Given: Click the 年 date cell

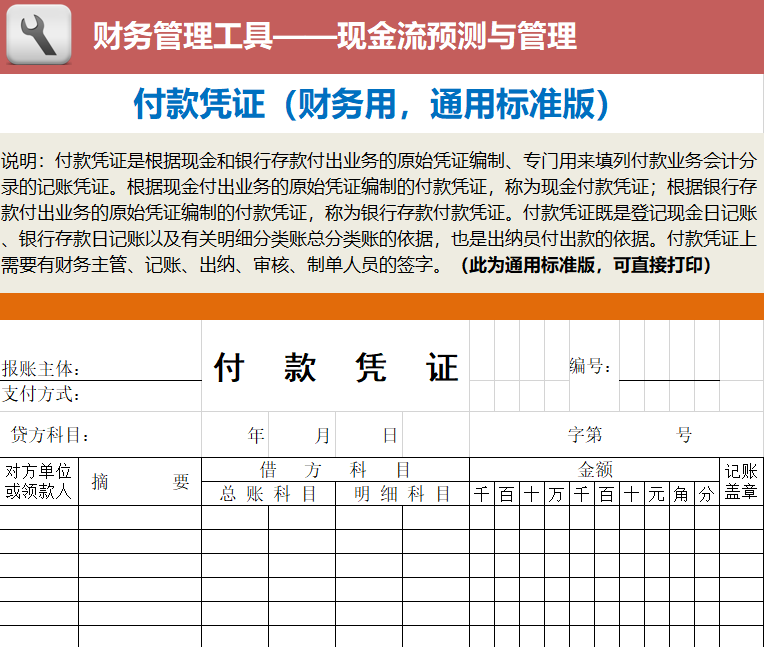Looking at the screenshot, I should 235,435.
